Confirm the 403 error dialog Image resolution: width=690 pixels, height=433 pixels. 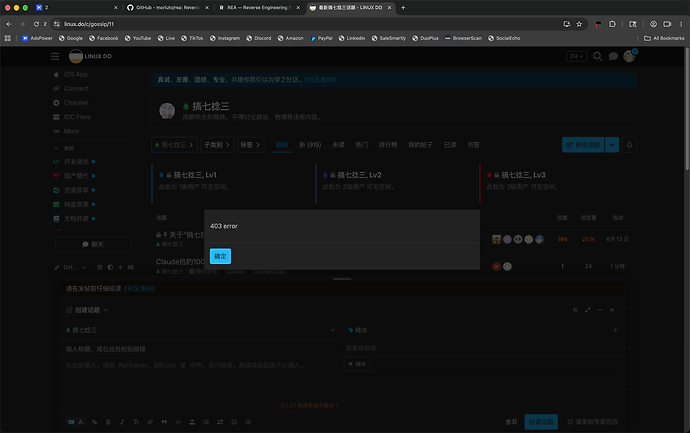(220, 256)
